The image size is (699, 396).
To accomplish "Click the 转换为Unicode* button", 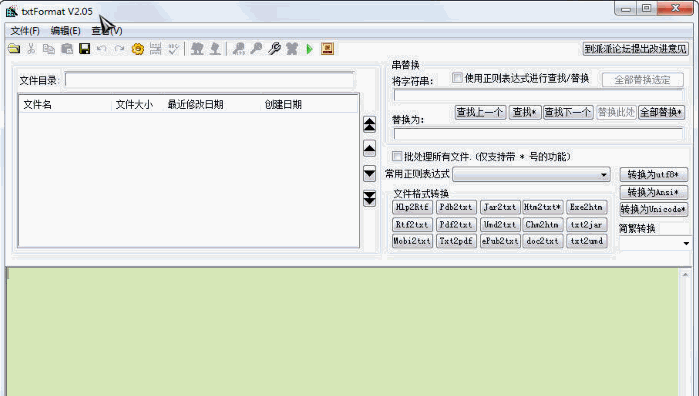I will pos(654,209).
